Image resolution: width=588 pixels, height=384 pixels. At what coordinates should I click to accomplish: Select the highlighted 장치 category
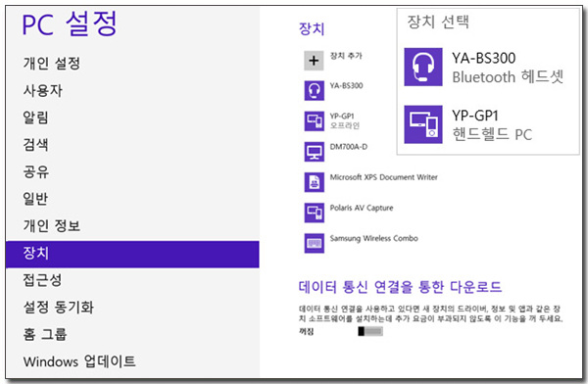pos(132,255)
